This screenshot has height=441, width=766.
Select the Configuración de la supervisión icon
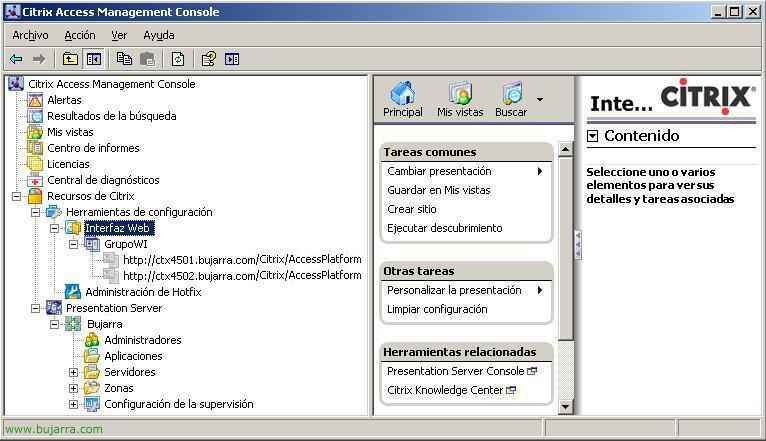coord(92,404)
